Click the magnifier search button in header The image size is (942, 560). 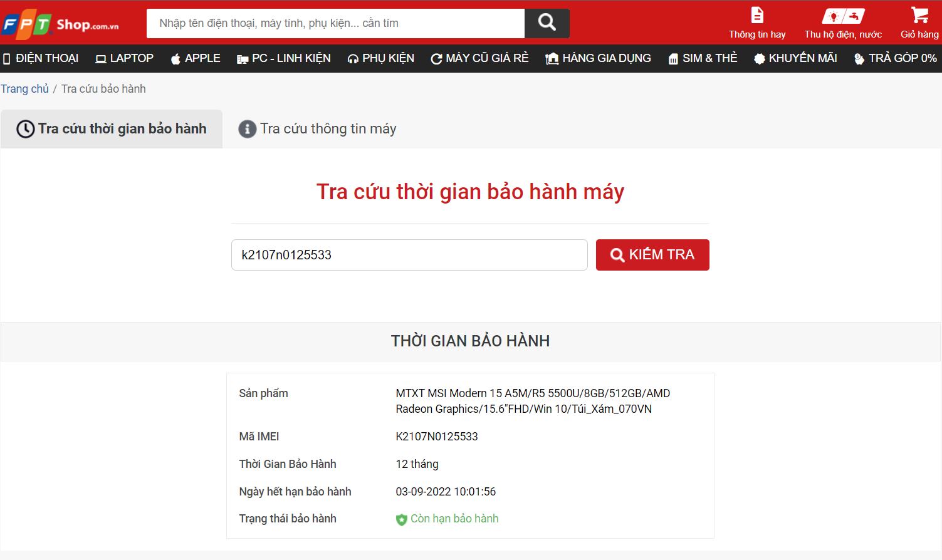pos(547,23)
